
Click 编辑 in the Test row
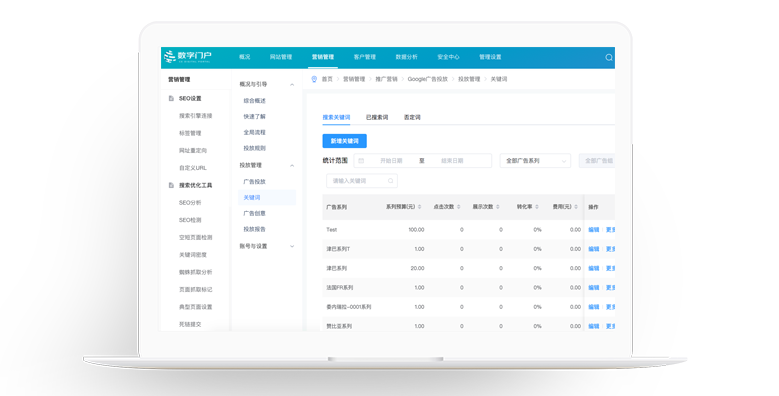click(594, 230)
